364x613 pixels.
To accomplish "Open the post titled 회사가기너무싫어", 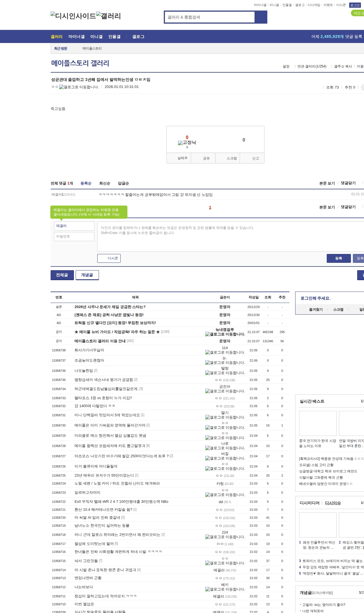I will point(89,350).
